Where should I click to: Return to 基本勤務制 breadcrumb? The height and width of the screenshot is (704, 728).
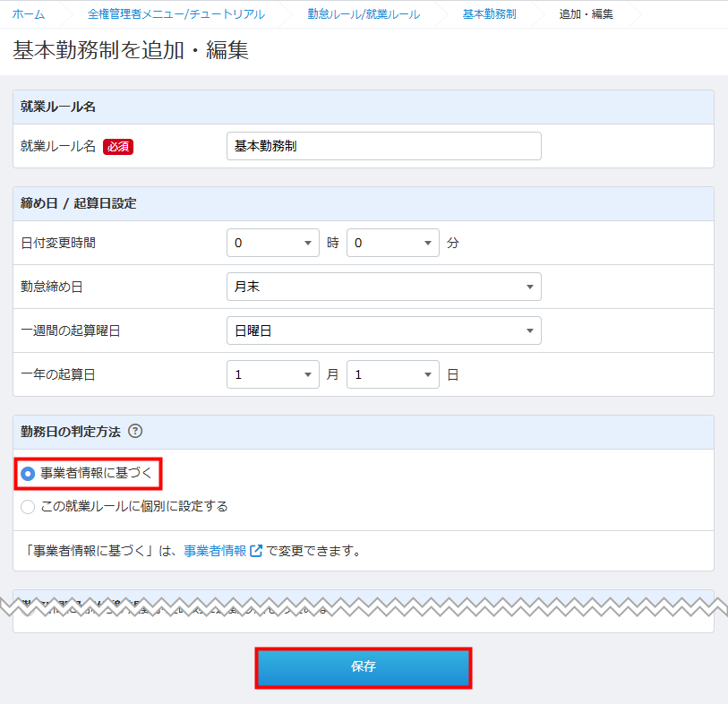(x=489, y=14)
